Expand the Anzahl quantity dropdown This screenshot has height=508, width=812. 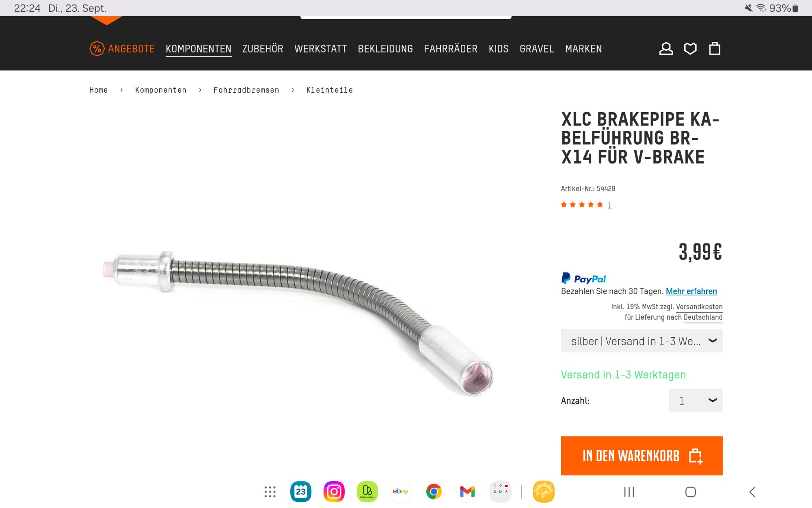pos(695,401)
